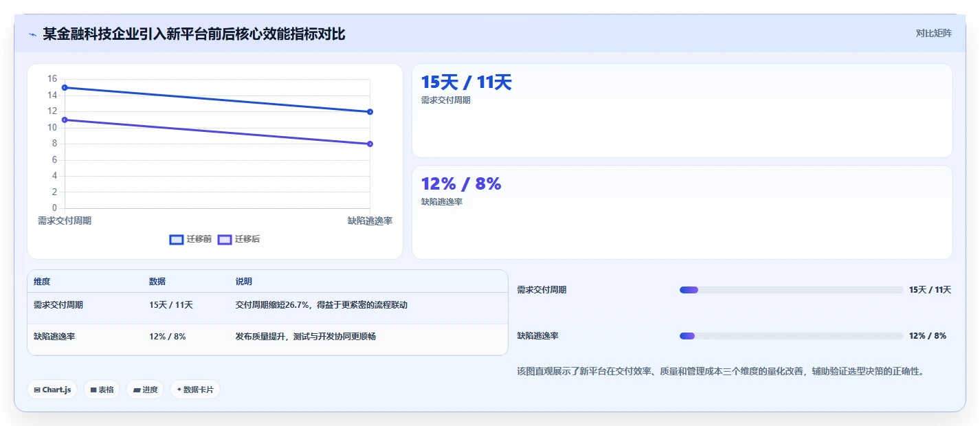Click the 对比矩阵 label in header

(933, 33)
